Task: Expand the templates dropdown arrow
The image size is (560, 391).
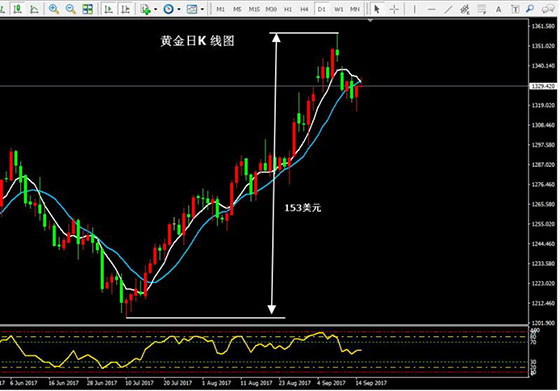Action: 202,9
